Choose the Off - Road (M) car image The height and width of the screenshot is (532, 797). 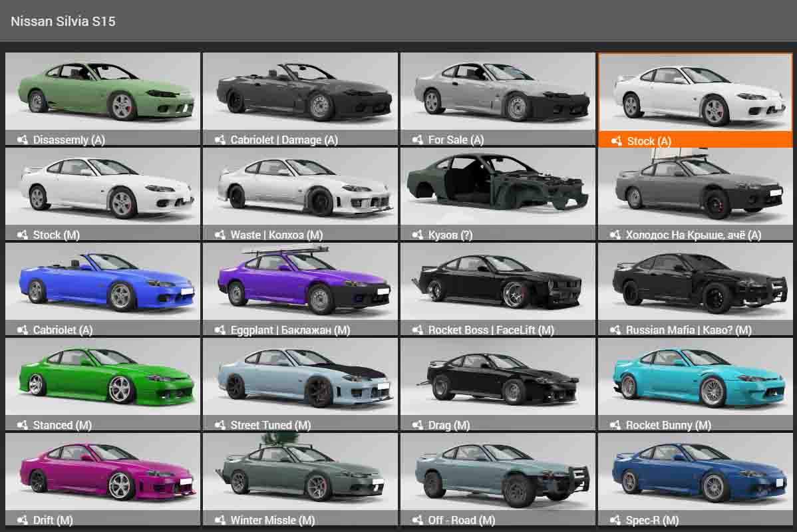pyautogui.click(x=498, y=472)
